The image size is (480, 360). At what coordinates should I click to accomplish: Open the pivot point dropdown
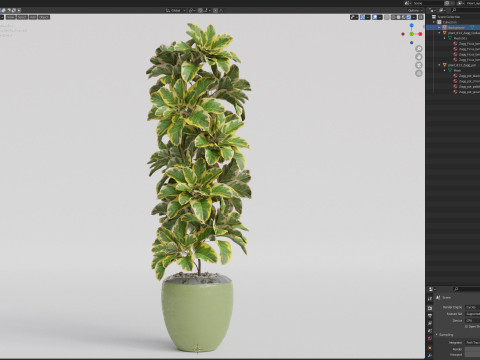pos(192,10)
